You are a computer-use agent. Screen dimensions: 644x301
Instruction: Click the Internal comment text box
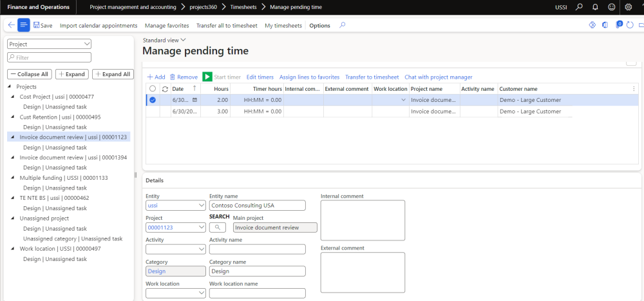coord(363,220)
